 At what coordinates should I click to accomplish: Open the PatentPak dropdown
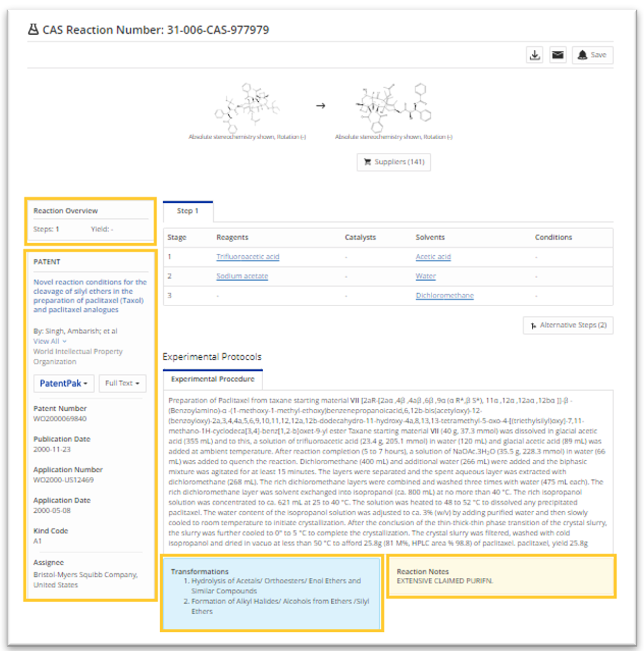click(64, 383)
